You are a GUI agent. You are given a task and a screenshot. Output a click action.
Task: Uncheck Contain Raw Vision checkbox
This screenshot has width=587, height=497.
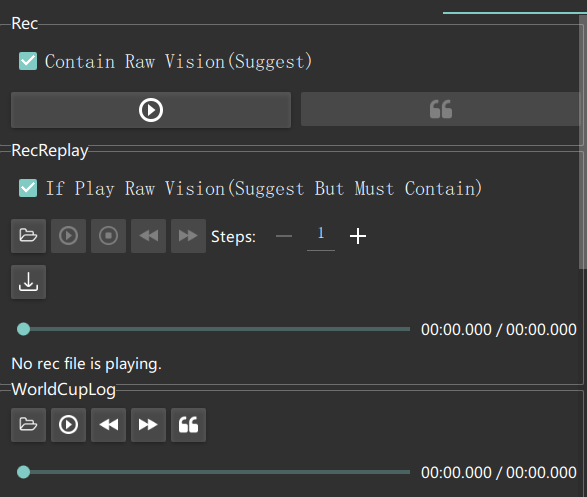point(28,61)
